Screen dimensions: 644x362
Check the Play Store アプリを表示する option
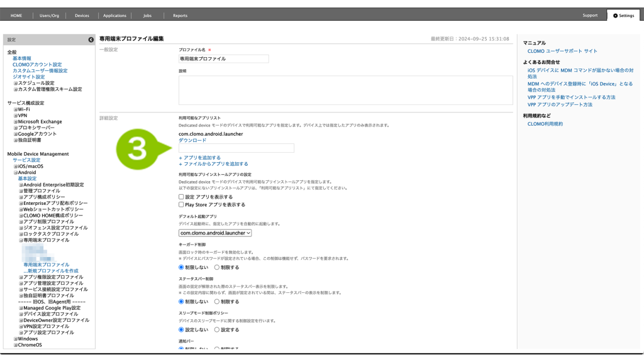tap(181, 204)
